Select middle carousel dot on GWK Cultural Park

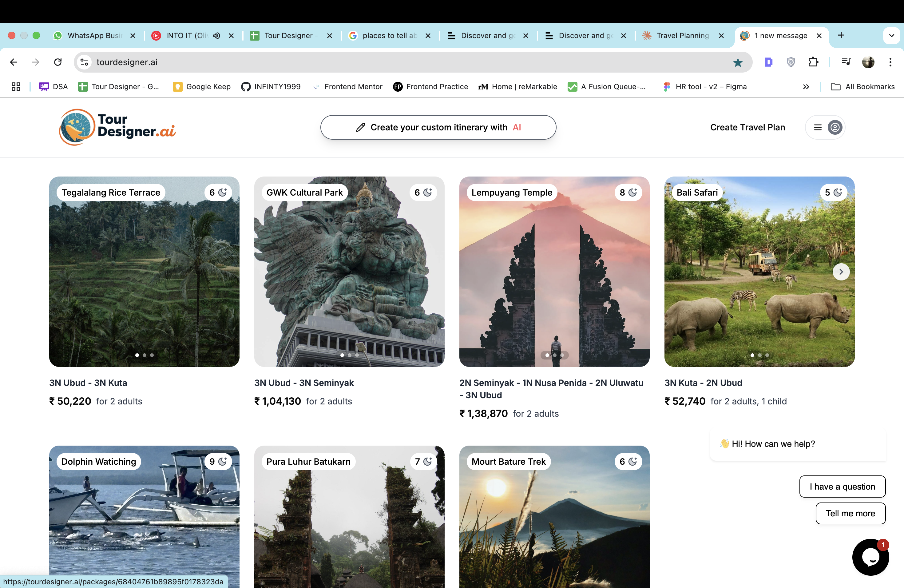(x=349, y=355)
